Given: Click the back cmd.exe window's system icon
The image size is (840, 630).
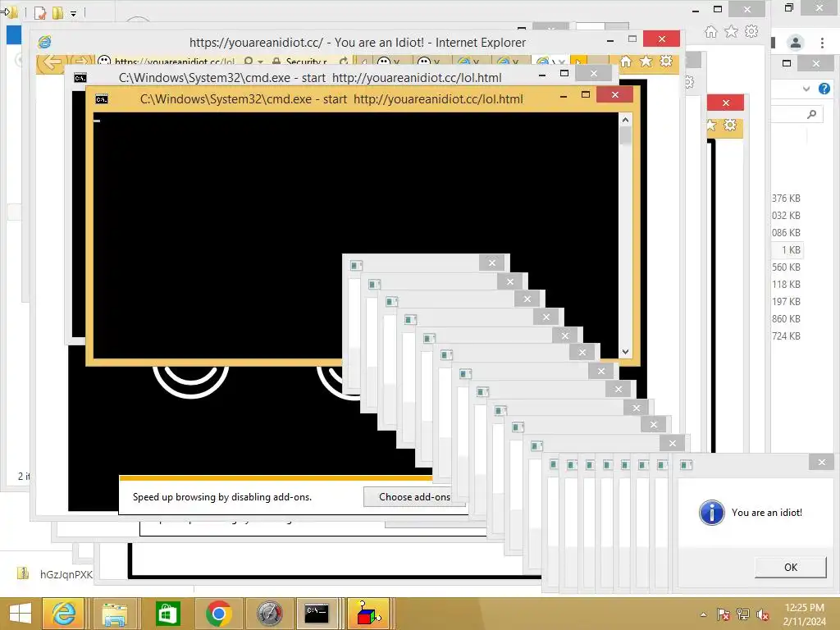Looking at the screenshot, I should coord(80,78).
